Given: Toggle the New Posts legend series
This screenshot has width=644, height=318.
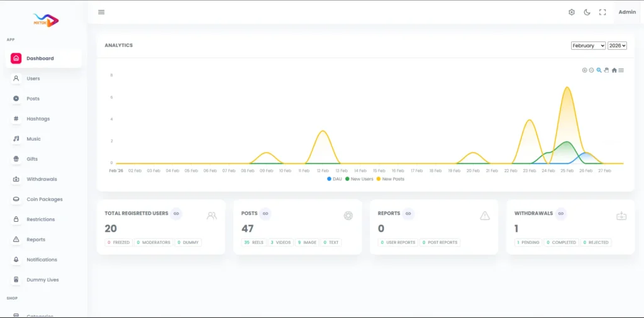Looking at the screenshot, I should [x=390, y=179].
